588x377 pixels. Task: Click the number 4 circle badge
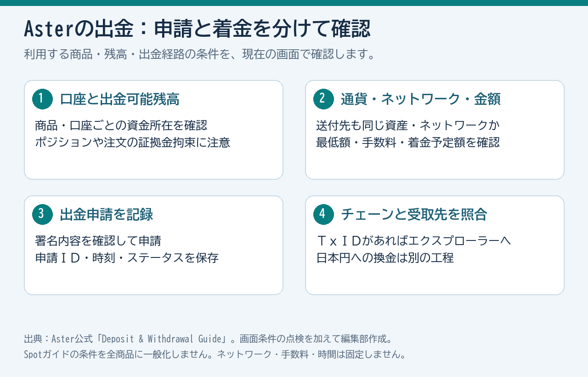[324, 214]
